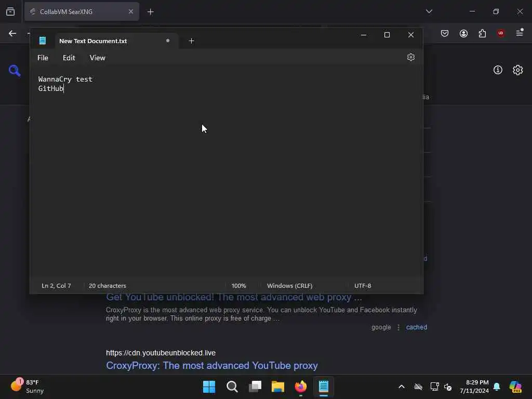The image size is (532, 399).
Task: Click the UTF-8 encoding indicator
Action: click(x=363, y=286)
